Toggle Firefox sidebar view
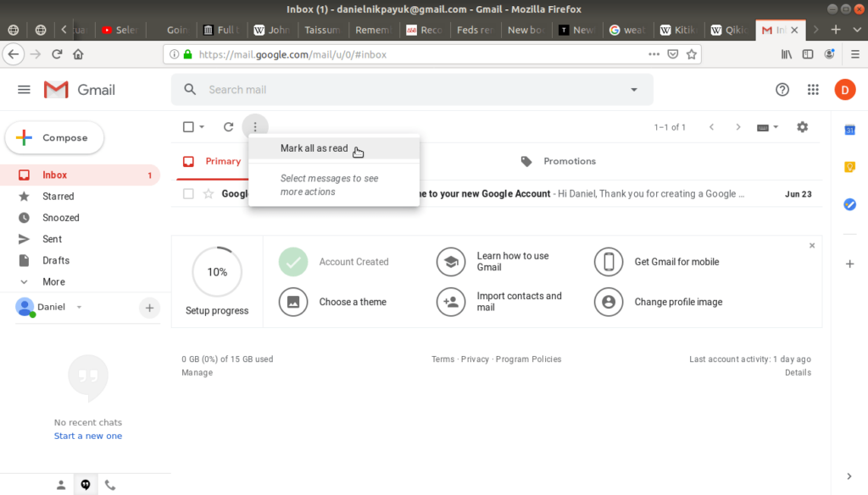868x495 pixels. pos(808,54)
